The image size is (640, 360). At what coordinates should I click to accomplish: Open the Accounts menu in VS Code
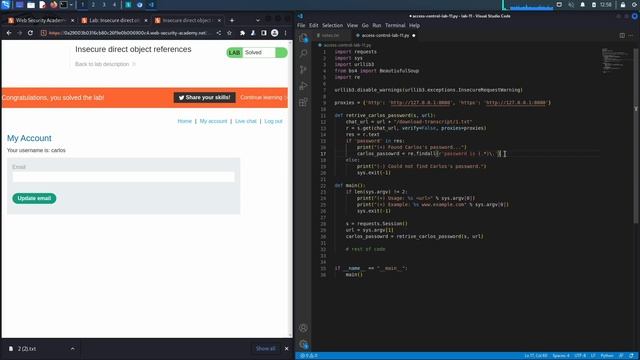(x=303, y=328)
